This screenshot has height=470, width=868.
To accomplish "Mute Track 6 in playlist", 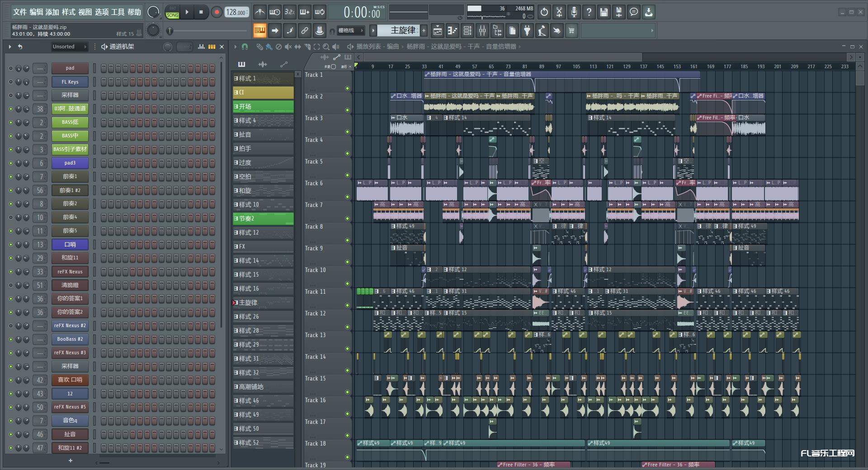I will (347, 197).
